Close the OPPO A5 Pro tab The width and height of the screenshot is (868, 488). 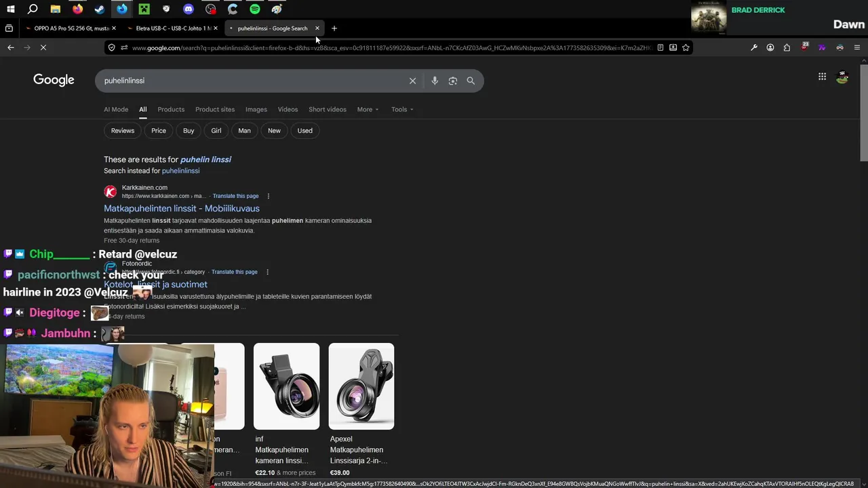pos(113,28)
